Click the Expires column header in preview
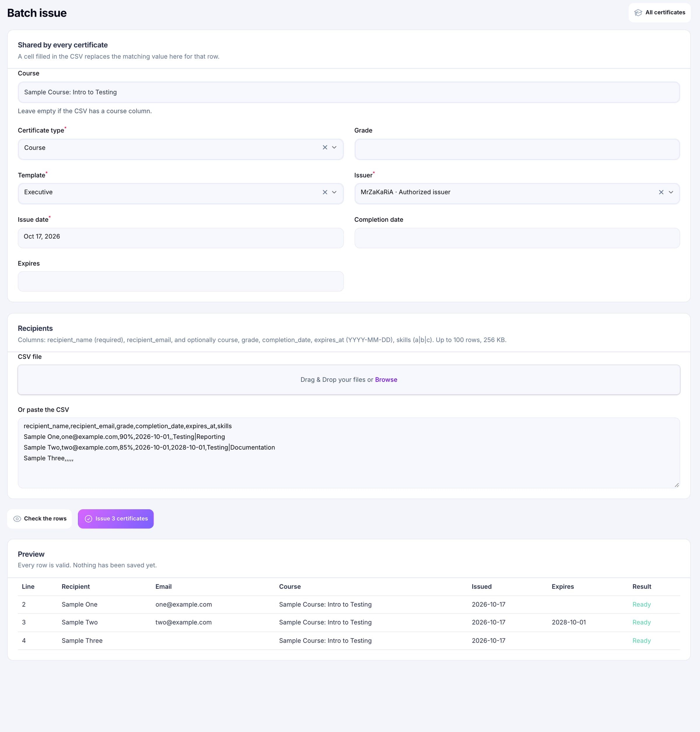 tap(563, 587)
